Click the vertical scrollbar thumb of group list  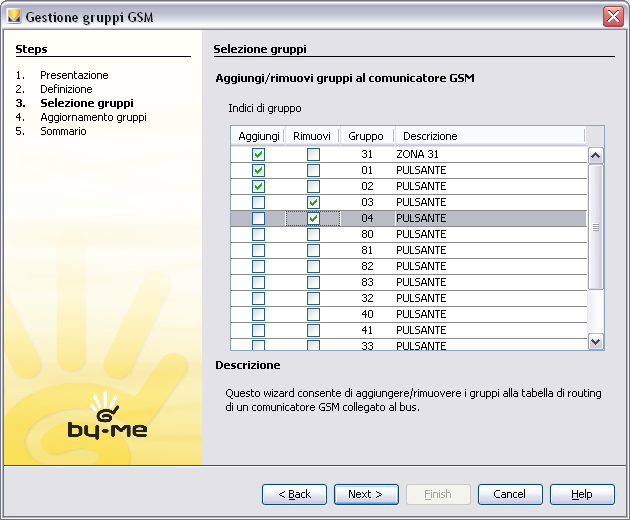595,227
